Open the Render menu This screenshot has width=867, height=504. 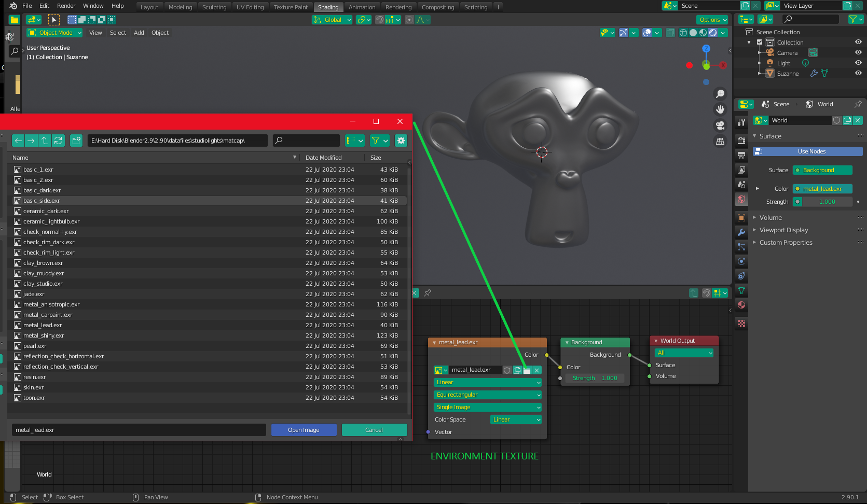coord(66,6)
